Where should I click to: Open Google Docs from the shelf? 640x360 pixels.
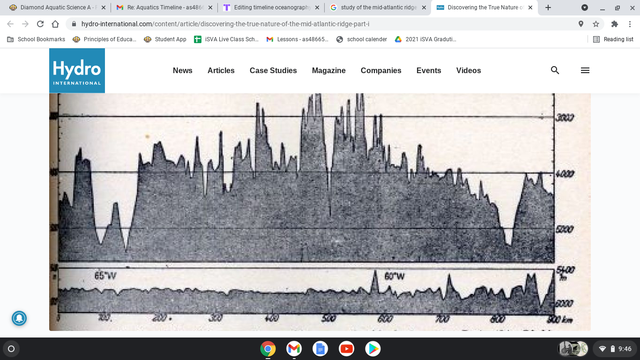[320, 349]
